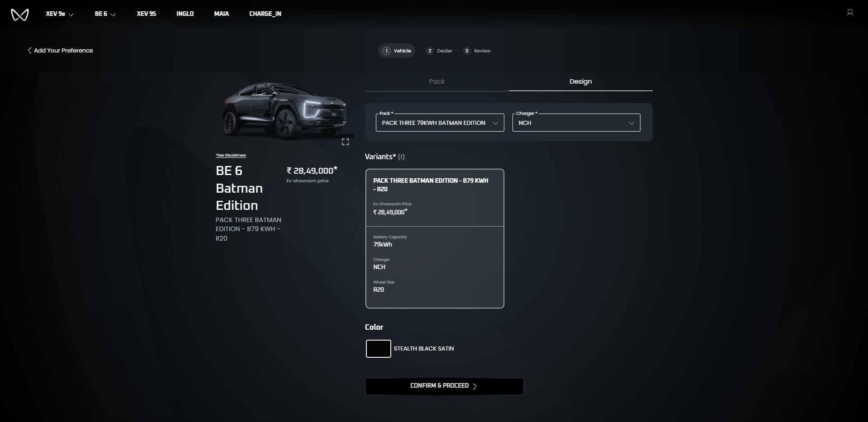Viewport: 868px width, 422px height.
Task: Switch to the Pack tab
Action: 436,81
